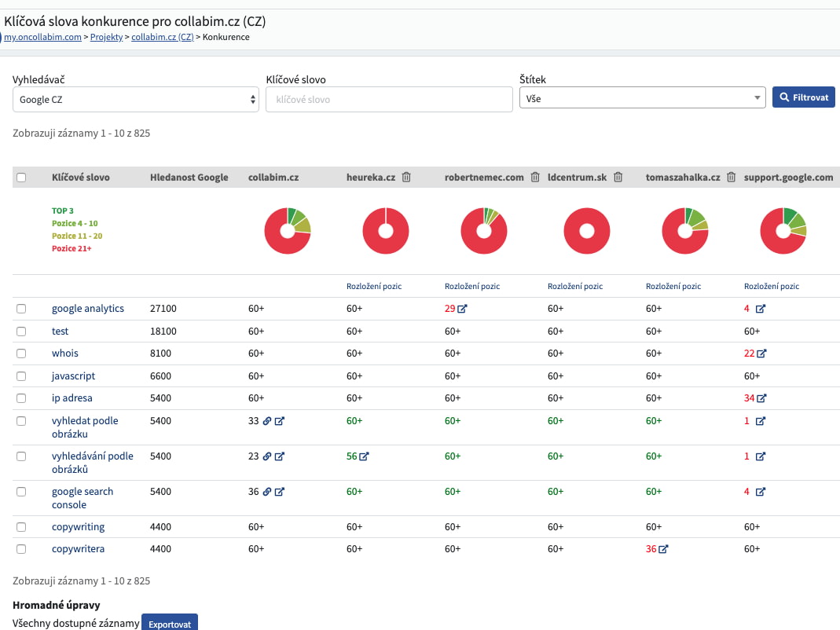
Task: Open Projekty breadcrumb link
Action: [x=107, y=37]
